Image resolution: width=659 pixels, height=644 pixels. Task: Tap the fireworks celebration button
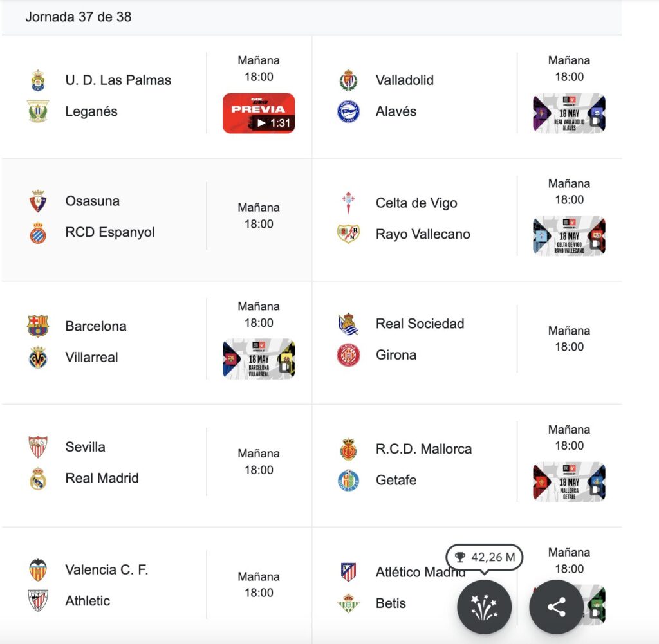(484, 607)
